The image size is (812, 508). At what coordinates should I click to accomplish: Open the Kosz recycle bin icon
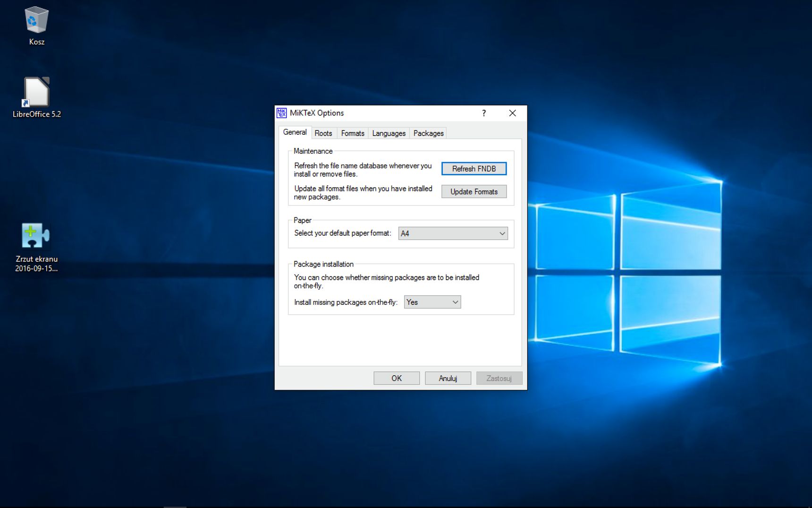click(36, 26)
